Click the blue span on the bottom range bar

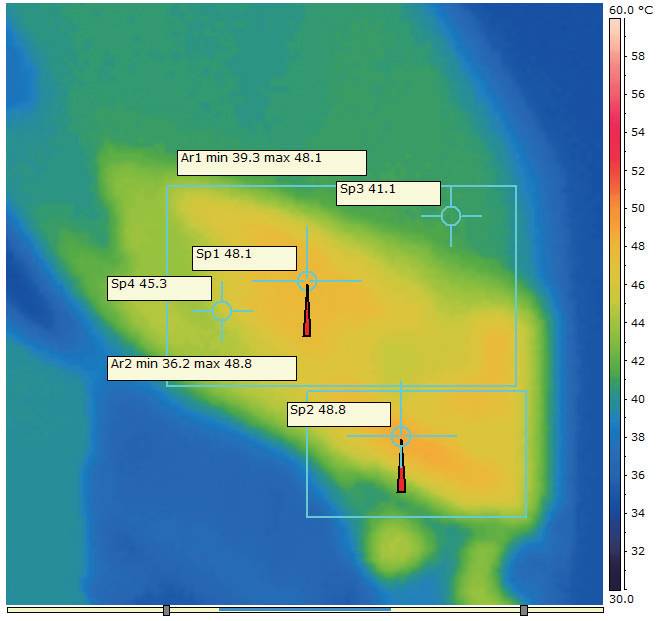point(305,610)
